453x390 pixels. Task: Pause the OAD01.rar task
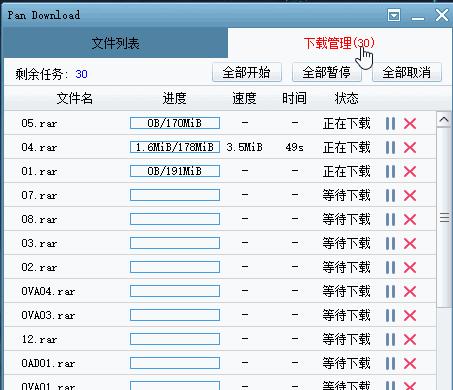click(390, 364)
